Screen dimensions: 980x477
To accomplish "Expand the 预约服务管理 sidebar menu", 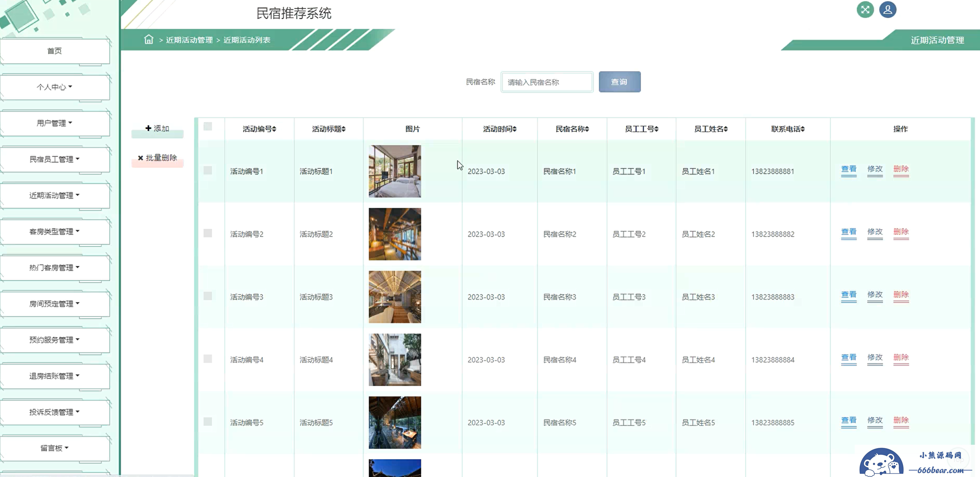I will tap(55, 340).
